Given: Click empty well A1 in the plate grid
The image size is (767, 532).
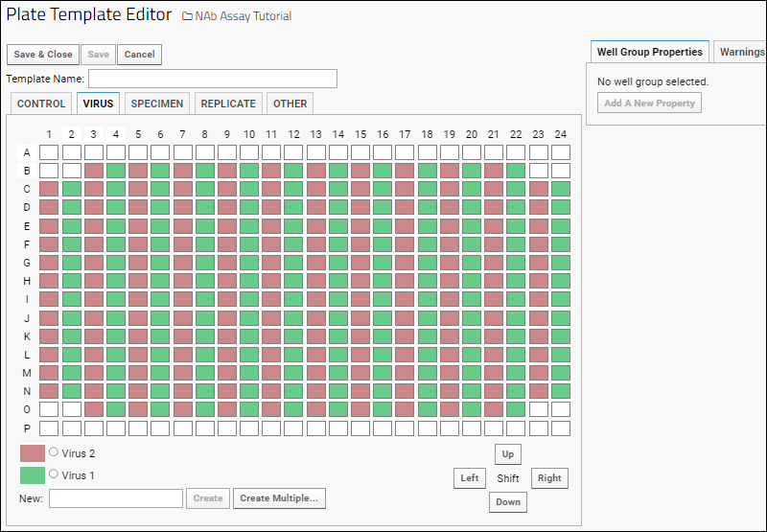Looking at the screenshot, I should click(x=49, y=152).
